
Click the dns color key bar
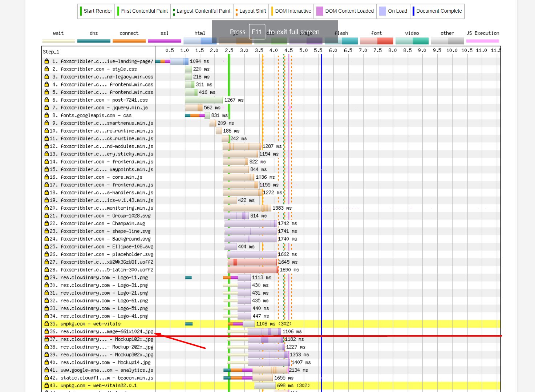(94, 41)
